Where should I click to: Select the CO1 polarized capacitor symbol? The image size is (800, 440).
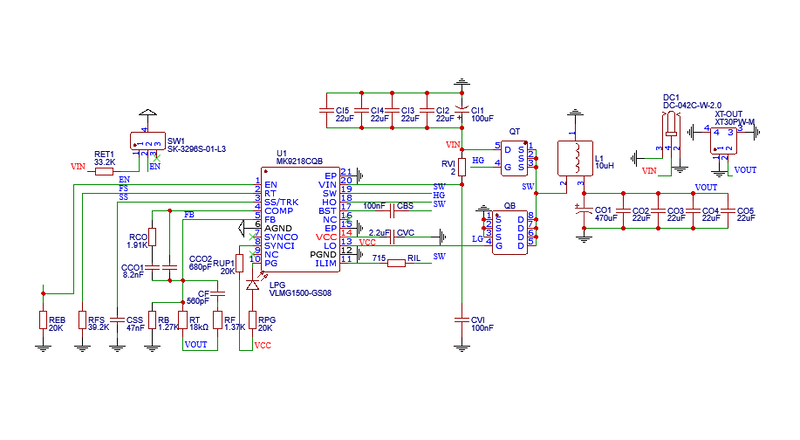tap(584, 210)
